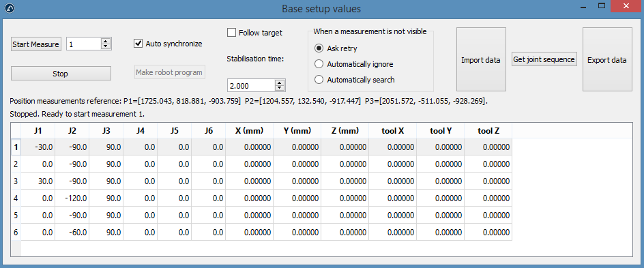This screenshot has height=268, width=644.
Task: Select the J5 column header
Action: pos(175,131)
